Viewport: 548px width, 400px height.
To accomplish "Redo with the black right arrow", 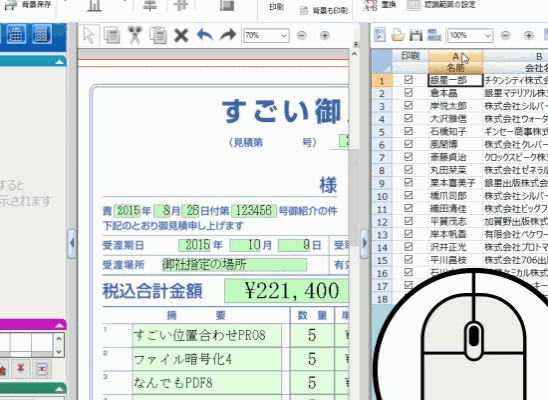I will pos(228,35).
